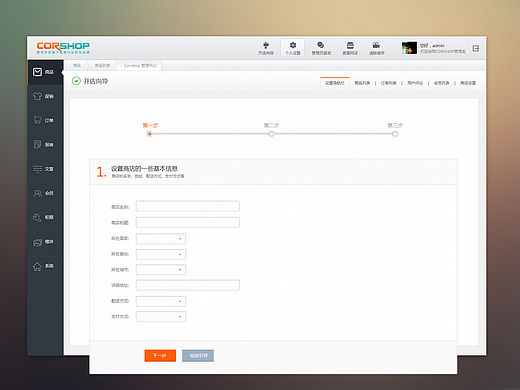Select the Corshop 管理中心 breadcrumb tab
520x390 pixels.
tap(140, 66)
